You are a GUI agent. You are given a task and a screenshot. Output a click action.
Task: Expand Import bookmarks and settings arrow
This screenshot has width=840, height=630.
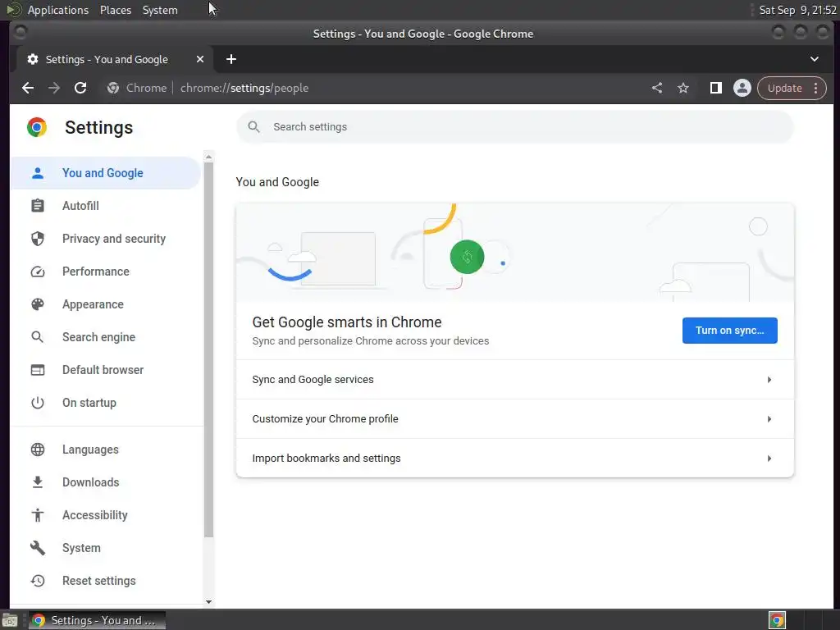coord(769,459)
